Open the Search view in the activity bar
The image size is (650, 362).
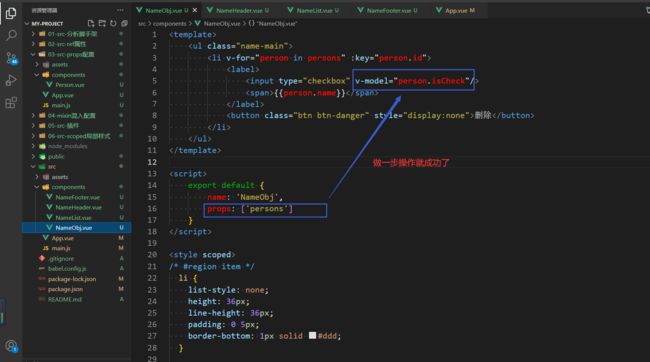[11, 35]
